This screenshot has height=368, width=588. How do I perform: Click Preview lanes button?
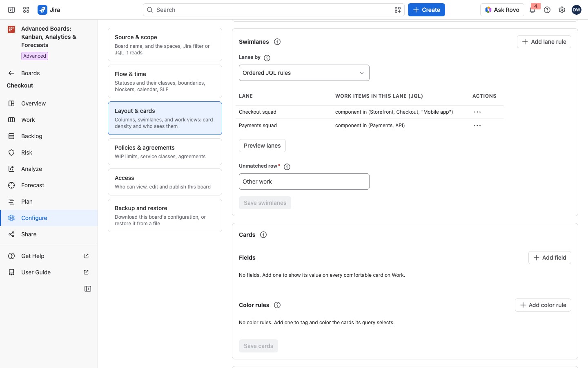click(x=262, y=146)
